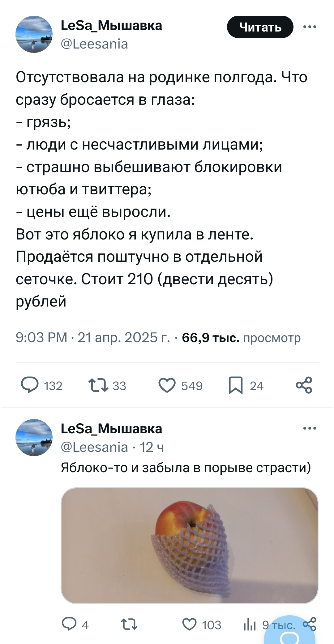
Task: Retweet the main post with 33 reposts
Action: click(98, 385)
